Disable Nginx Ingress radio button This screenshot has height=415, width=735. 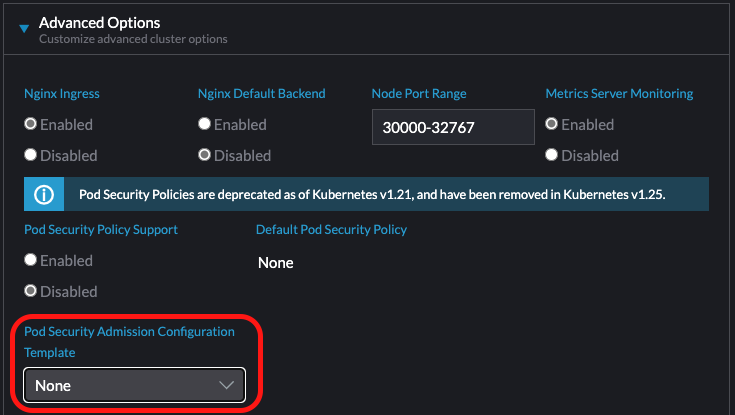coord(31,155)
